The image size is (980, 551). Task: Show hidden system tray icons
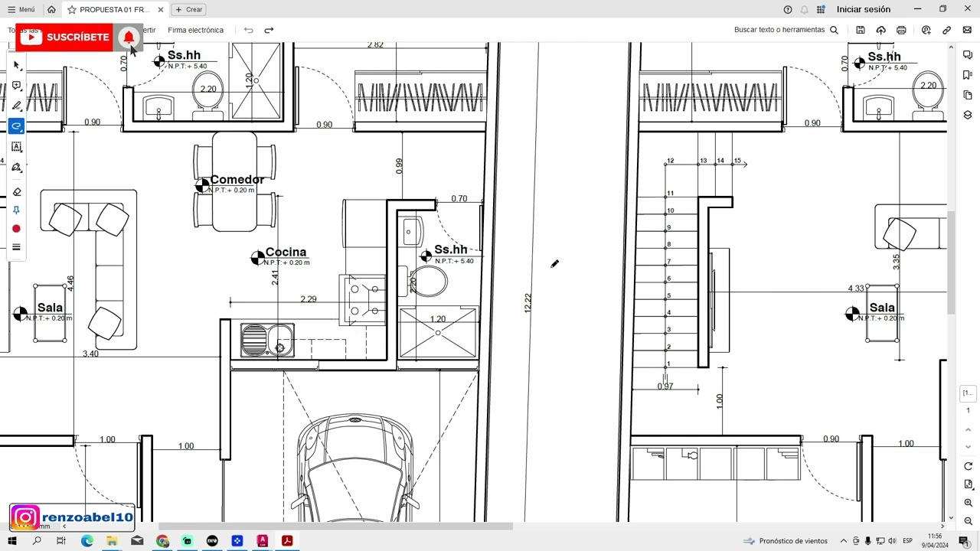[x=844, y=541]
